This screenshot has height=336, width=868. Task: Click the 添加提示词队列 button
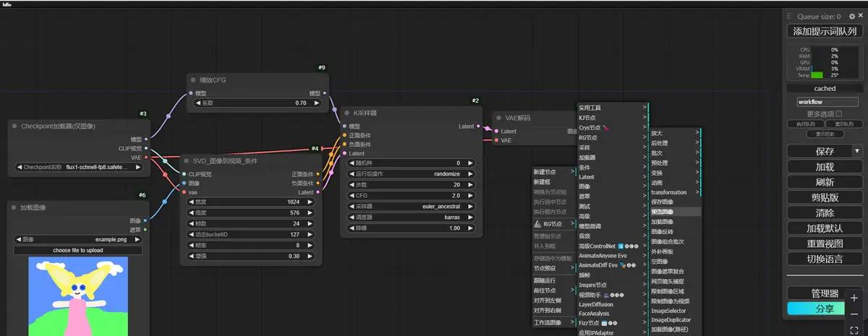(x=824, y=32)
